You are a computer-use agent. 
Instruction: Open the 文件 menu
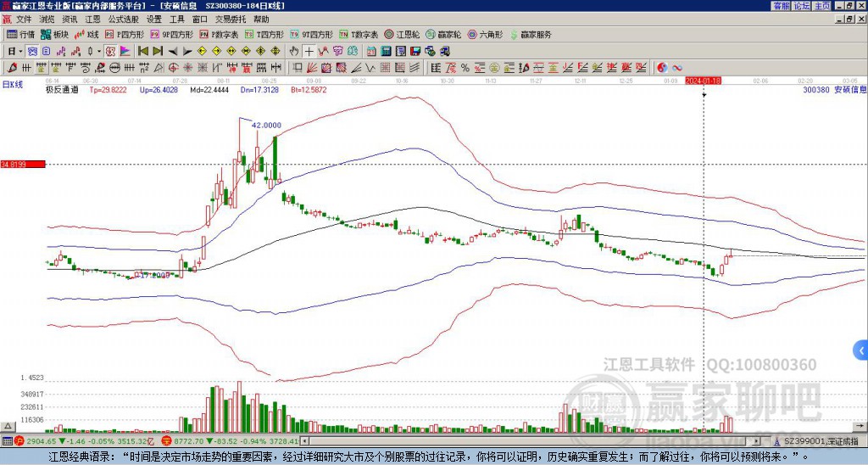click(24, 20)
